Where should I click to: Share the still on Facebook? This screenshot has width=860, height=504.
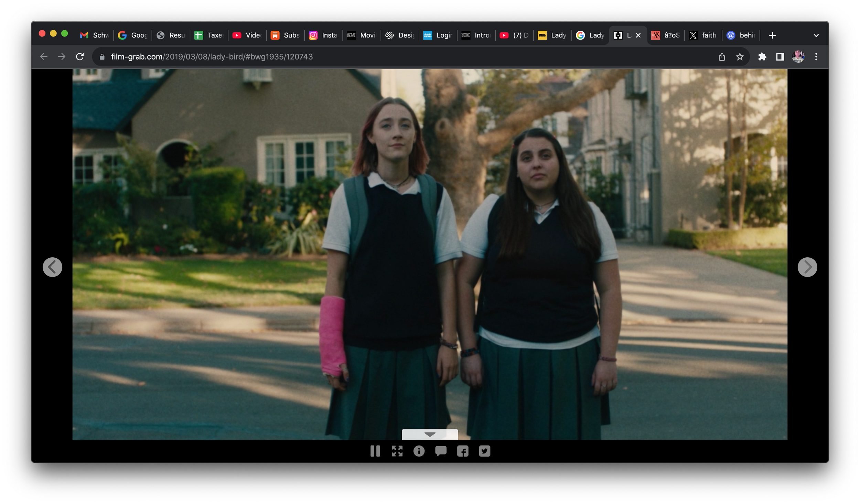(463, 451)
